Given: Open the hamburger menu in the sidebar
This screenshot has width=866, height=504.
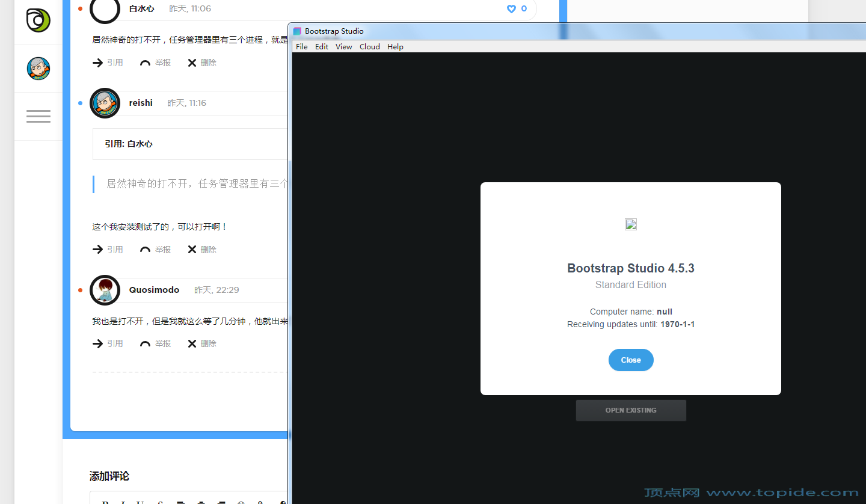Looking at the screenshot, I should coord(38,116).
